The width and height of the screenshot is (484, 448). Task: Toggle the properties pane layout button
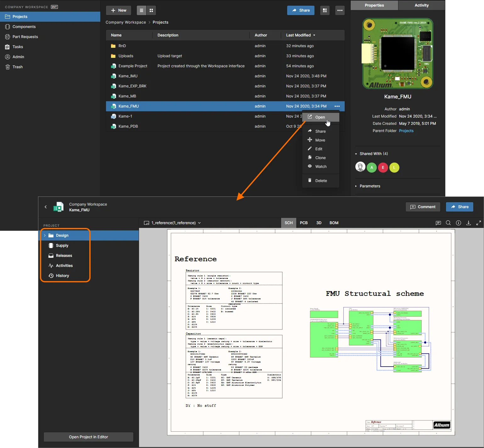pos(325,10)
